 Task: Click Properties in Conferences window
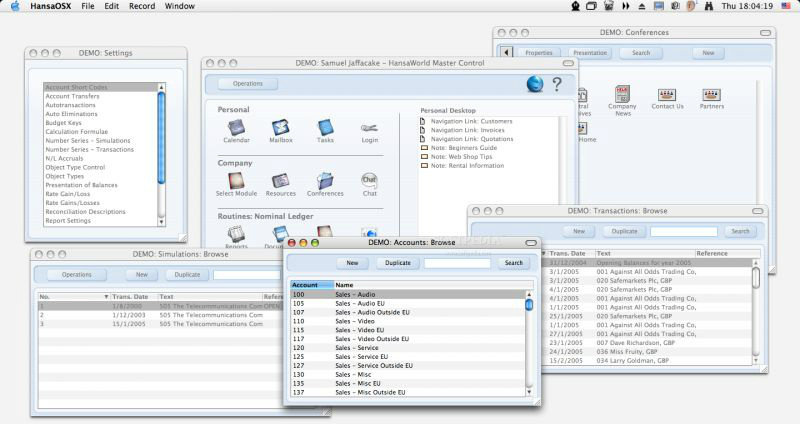(539, 53)
